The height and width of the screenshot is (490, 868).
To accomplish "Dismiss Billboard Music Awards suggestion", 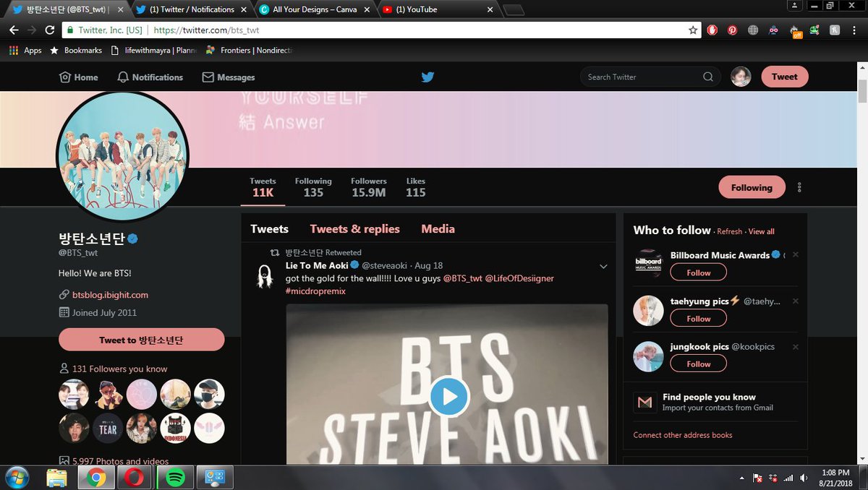I will (795, 254).
